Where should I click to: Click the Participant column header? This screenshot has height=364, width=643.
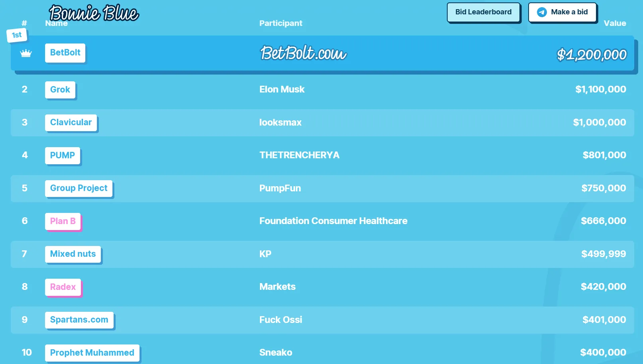tap(281, 23)
